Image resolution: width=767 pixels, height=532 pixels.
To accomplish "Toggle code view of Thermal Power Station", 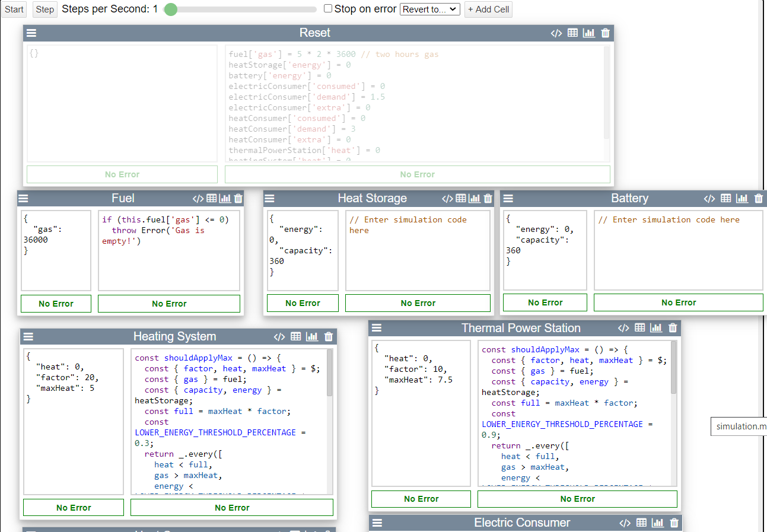I will coord(623,328).
